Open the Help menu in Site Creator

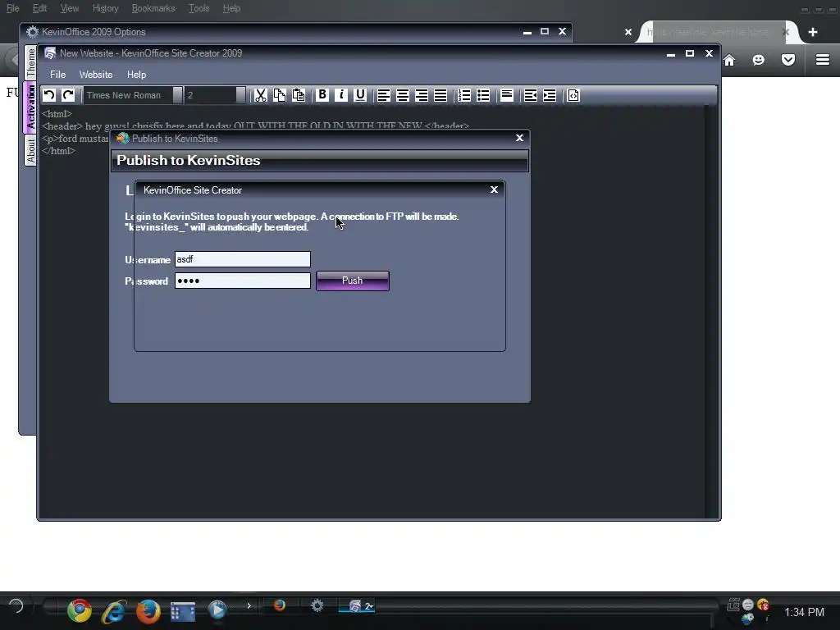coord(137,75)
